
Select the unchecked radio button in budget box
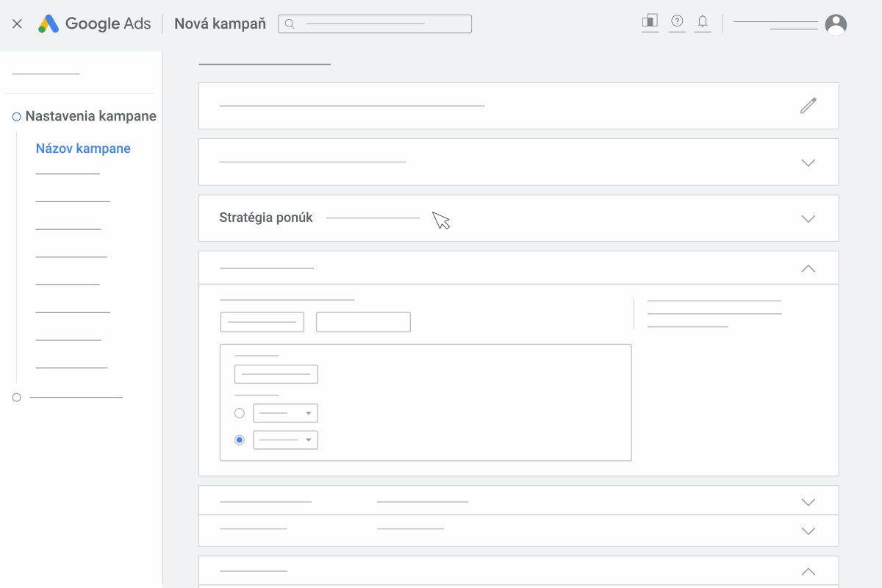pyautogui.click(x=240, y=413)
